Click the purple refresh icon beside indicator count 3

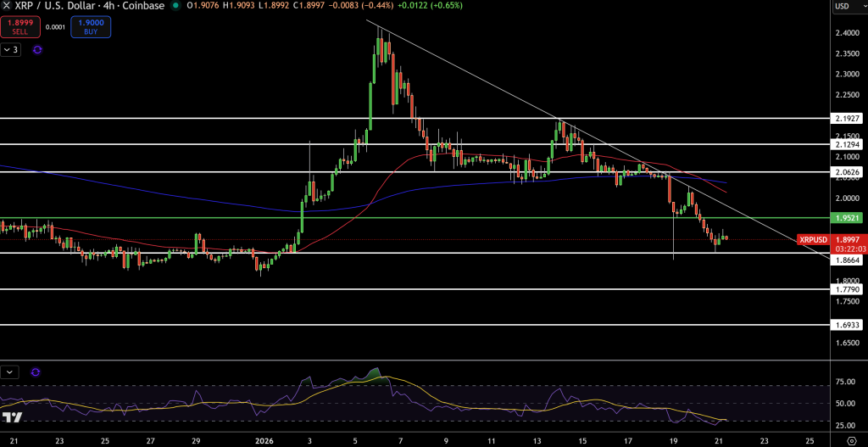tap(37, 50)
